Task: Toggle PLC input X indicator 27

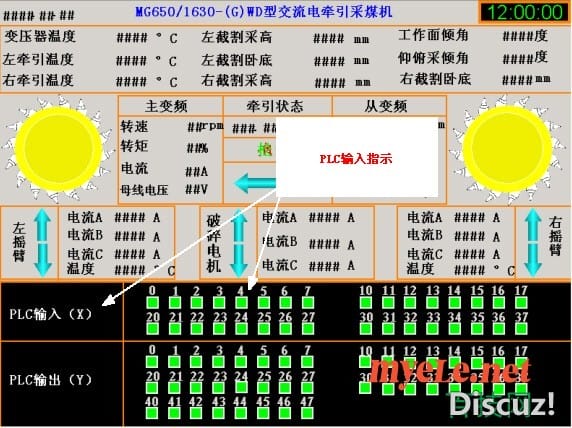Action: [308, 328]
